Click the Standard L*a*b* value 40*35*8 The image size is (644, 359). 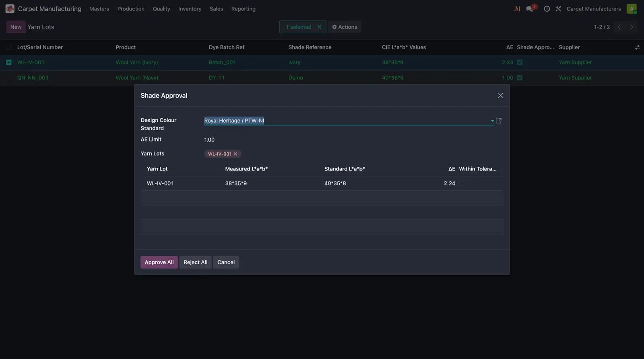click(335, 183)
